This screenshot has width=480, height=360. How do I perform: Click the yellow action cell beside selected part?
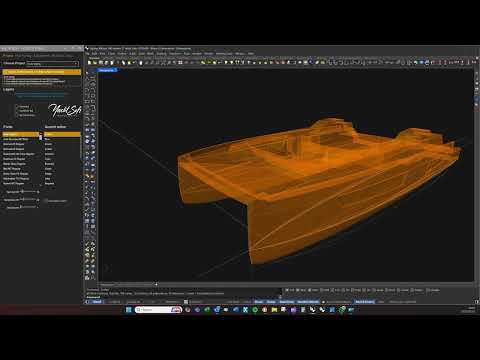[62, 134]
